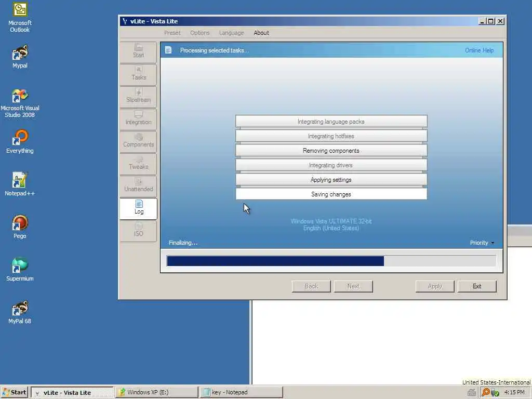
Task: Select the Notepad++ desktop shortcut
Action: [20, 184]
